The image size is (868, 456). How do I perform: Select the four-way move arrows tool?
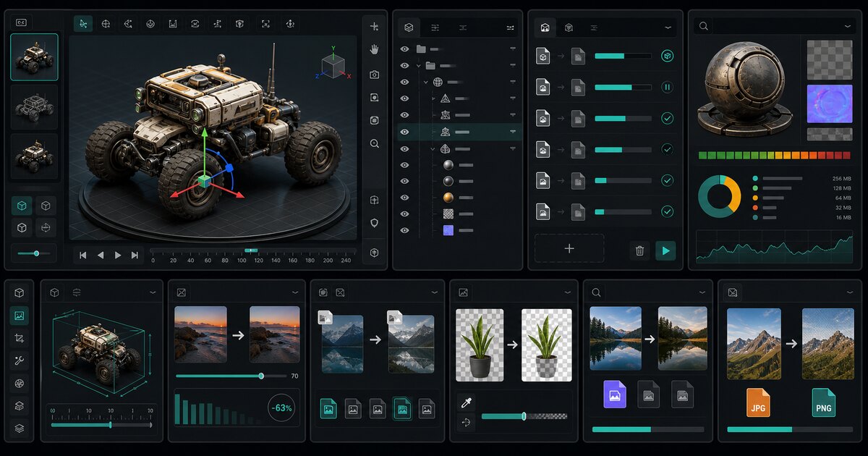pyautogui.click(x=289, y=24)
